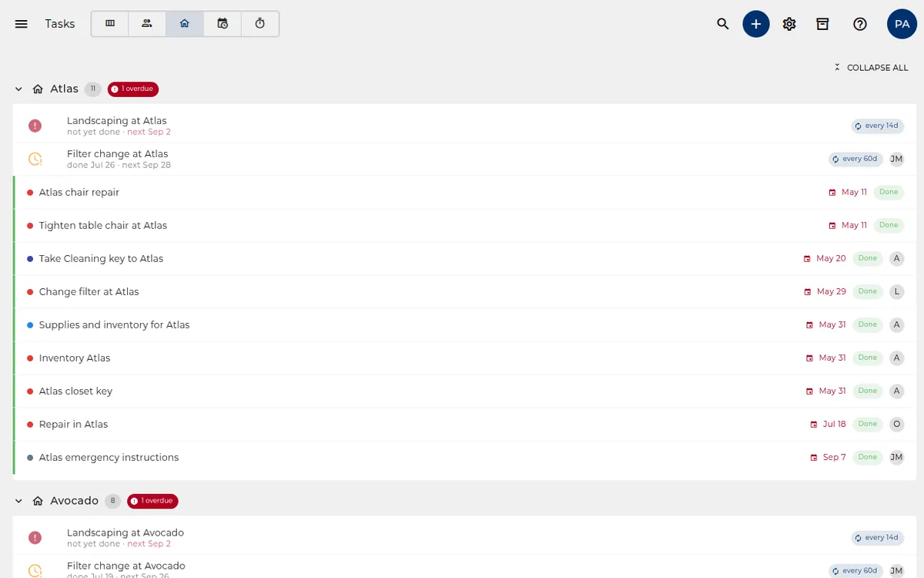This screenshot has width=924, height=578.
Task: Click the 1 overdue badge for Avocado
Action: click(152, 501)
